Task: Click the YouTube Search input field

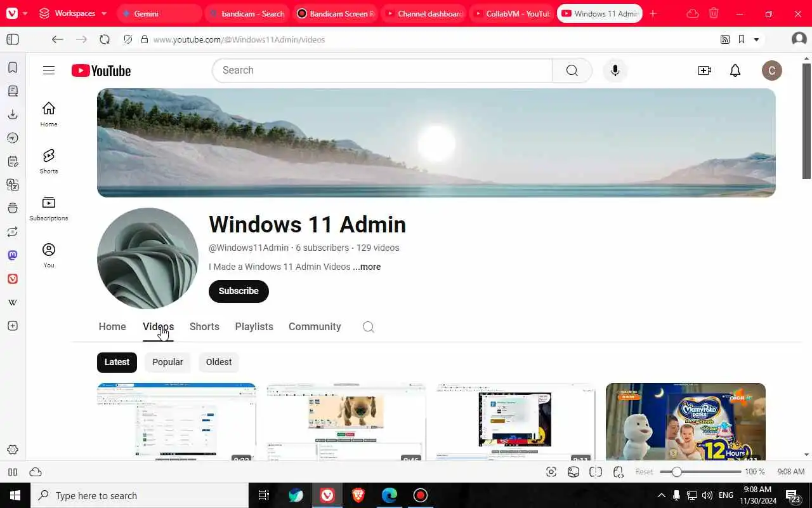Action: (x=383, y=70)
